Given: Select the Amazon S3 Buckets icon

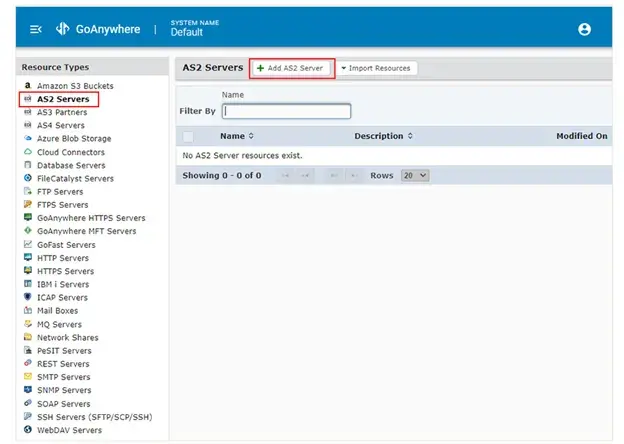Looking at the screenshot, I should 27,86.
